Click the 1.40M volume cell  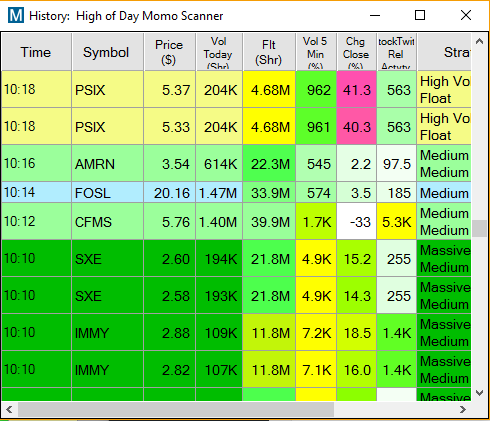click(219, 222)
